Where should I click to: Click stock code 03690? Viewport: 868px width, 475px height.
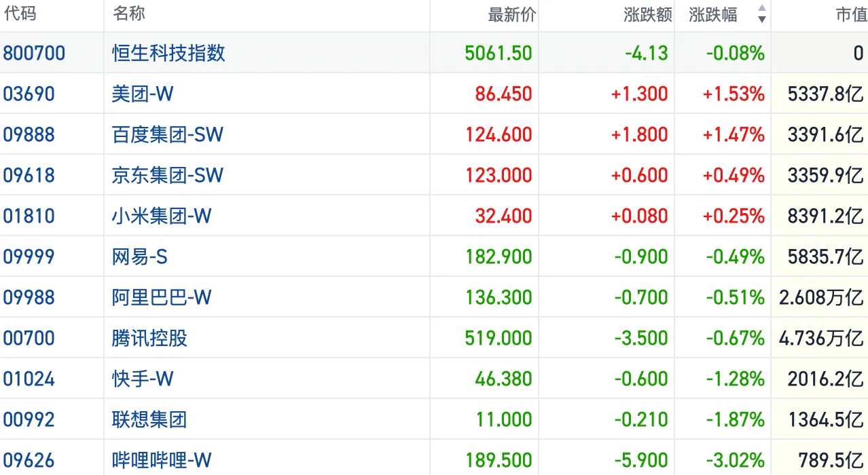pos(29,94)
